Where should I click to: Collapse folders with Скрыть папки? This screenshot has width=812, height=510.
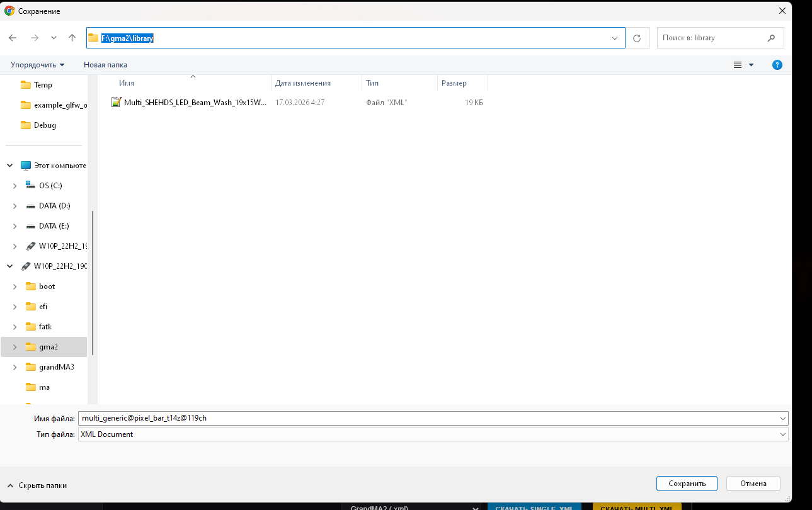pos(37,485)
